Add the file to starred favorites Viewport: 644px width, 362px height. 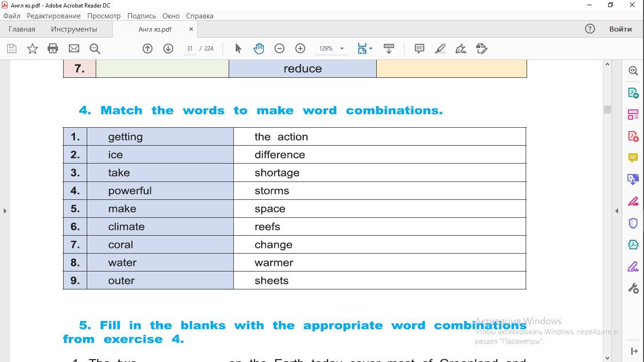pyautogui.click(x=32, y=49)
